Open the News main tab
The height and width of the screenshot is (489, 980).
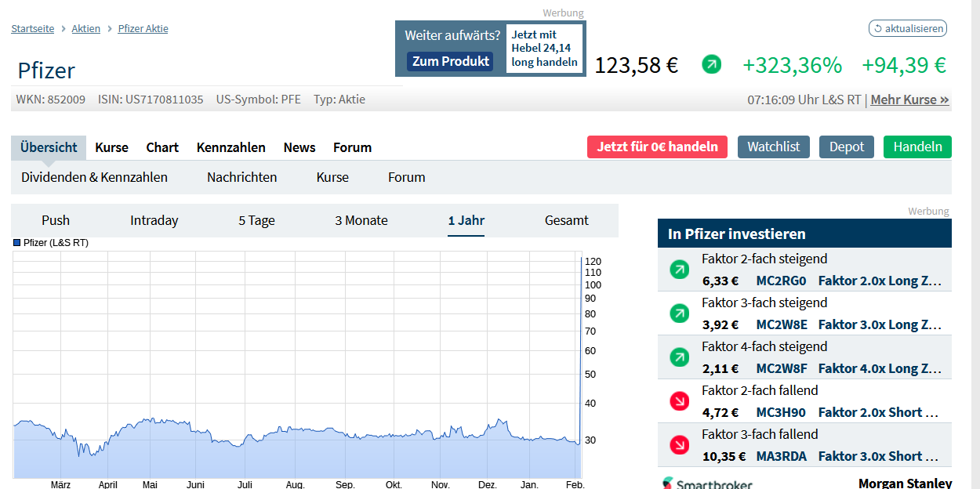[x=299, y=147]
